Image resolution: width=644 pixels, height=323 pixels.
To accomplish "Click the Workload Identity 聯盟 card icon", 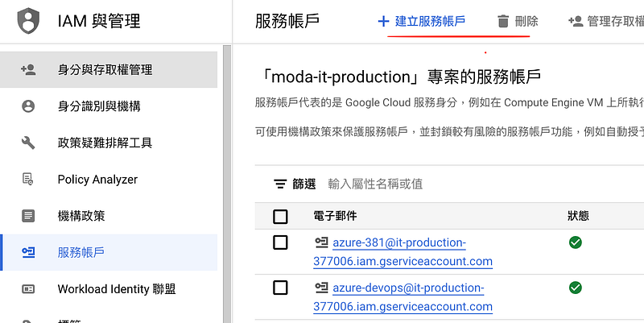I will point(28,289).
